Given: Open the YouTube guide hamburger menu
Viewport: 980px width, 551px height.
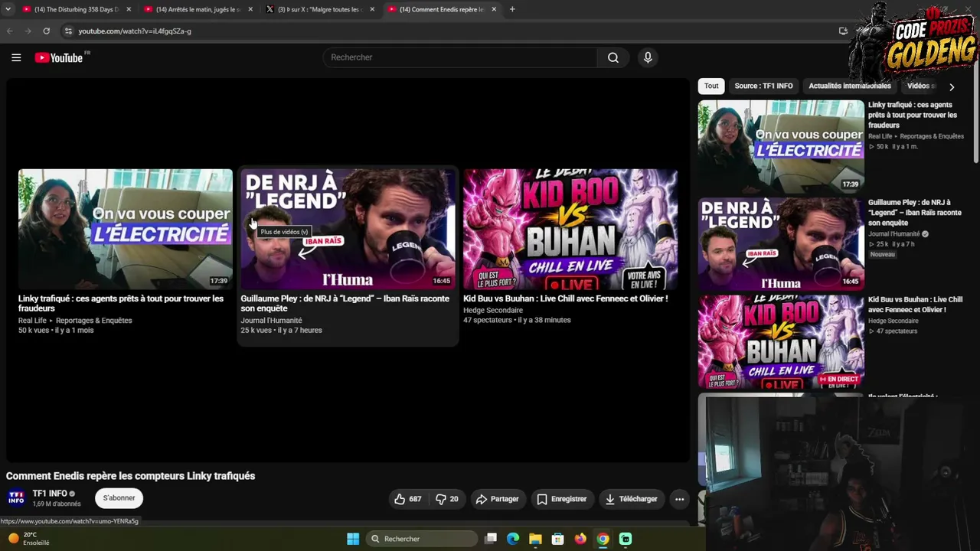Looking at the screenshot, I should [x=16, y=57].
